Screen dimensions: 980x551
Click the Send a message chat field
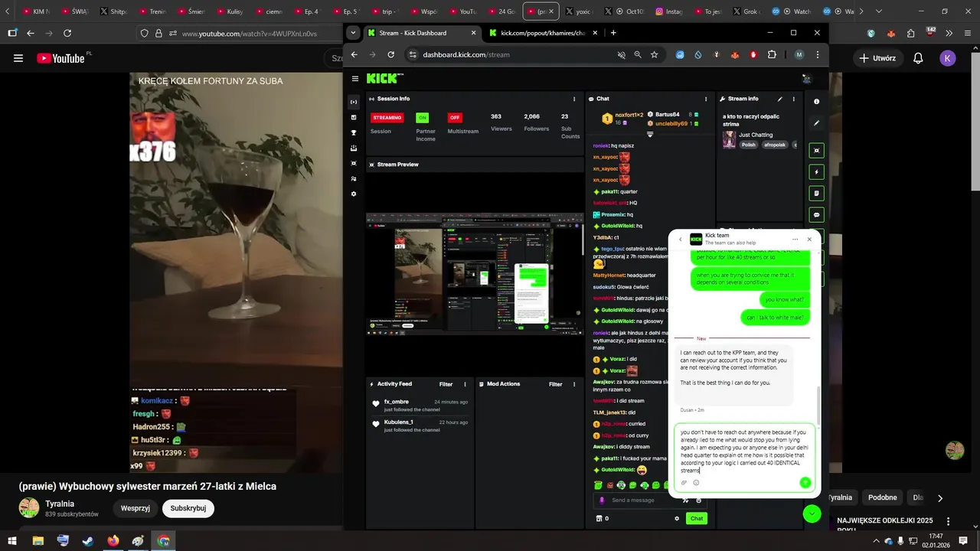tap(643, 500)
